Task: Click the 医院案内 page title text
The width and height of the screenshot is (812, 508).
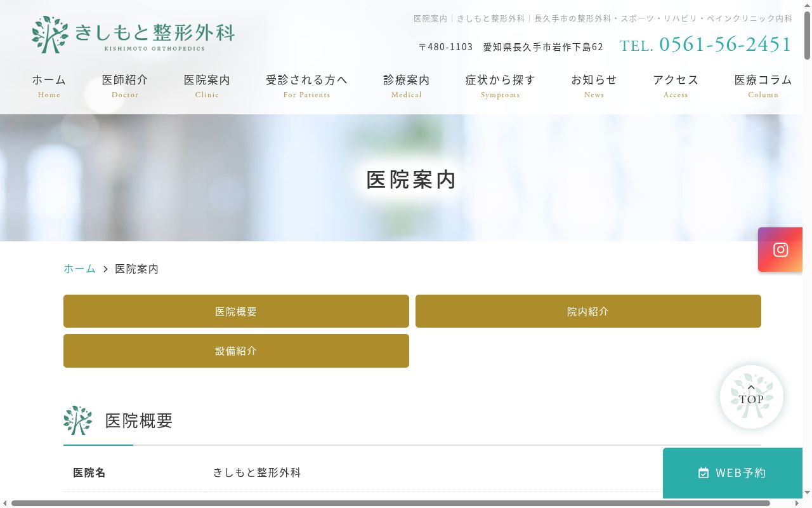Action: pyautogui.click(x=411, y=180)
